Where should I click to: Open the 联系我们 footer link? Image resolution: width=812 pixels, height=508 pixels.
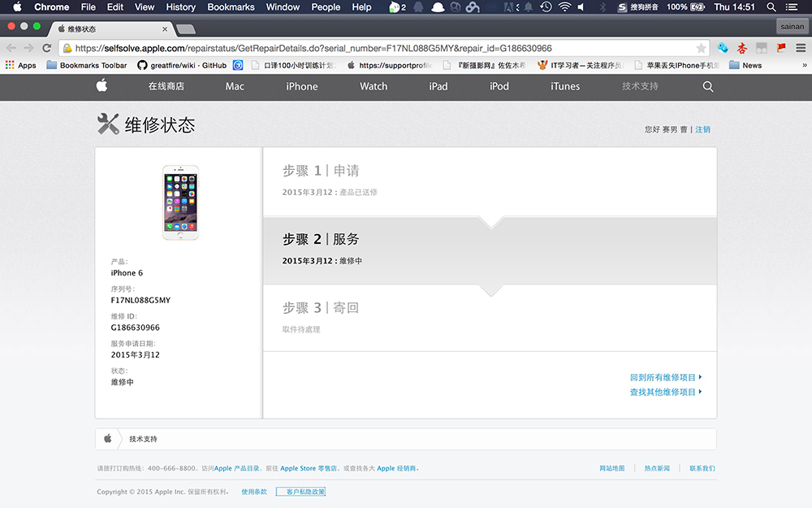(702, 468)
